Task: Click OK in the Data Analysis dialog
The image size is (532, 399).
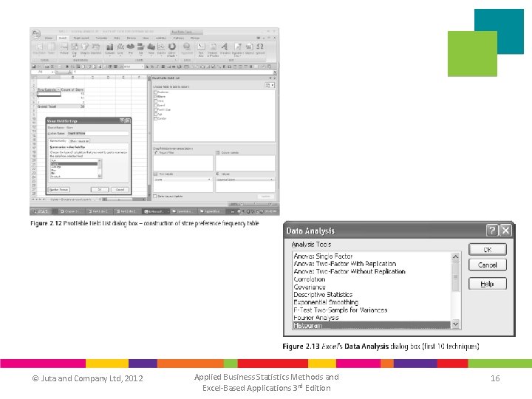Action: point(488,250)
